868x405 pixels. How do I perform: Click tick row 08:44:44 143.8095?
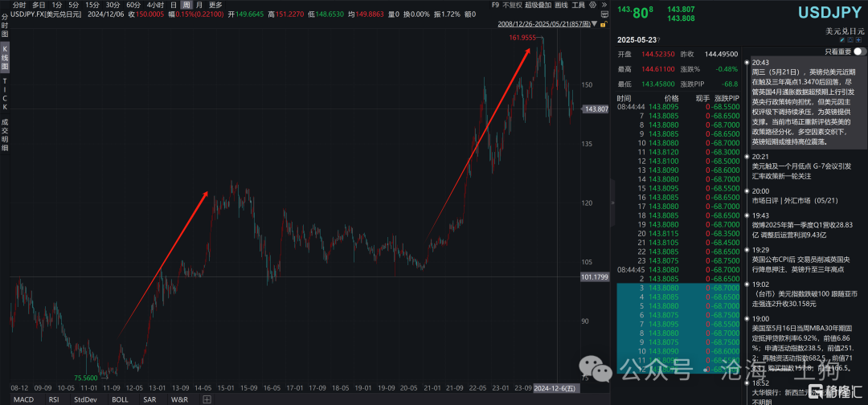(680, 107)
